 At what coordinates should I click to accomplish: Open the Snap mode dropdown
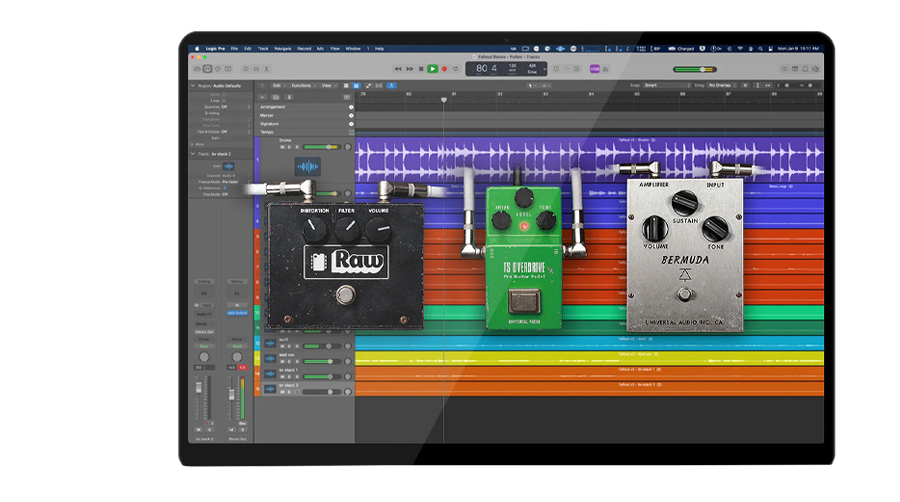665,86
